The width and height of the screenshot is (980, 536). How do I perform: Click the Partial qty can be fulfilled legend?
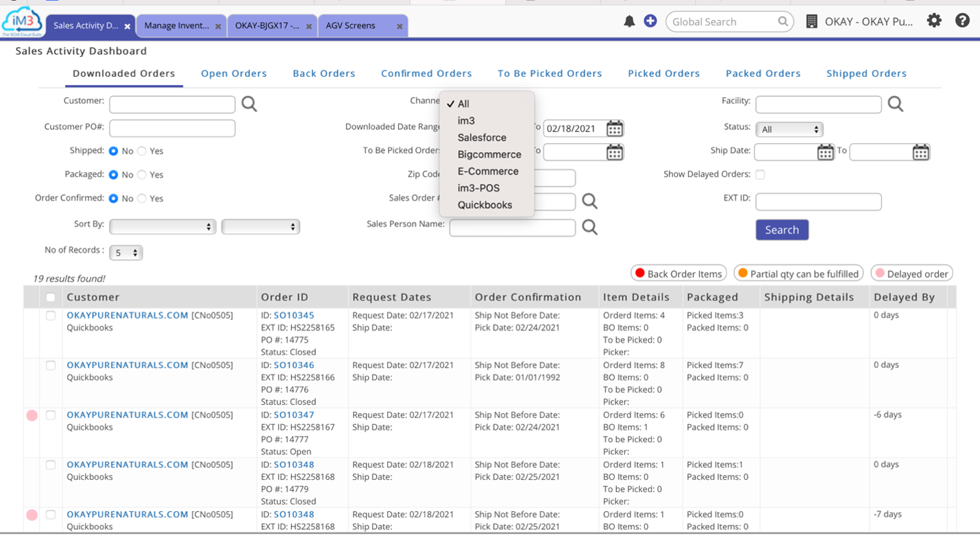pyautogui.click(x=798, y=273)
